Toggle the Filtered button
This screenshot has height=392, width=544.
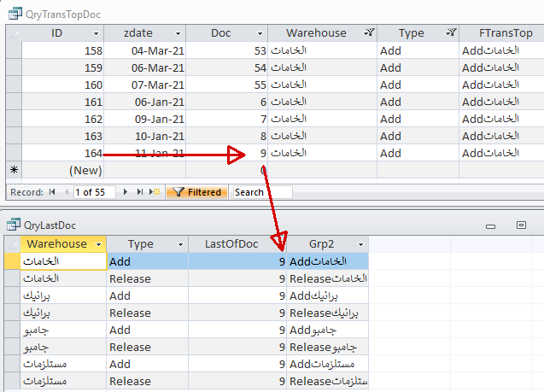pos(197,192)
